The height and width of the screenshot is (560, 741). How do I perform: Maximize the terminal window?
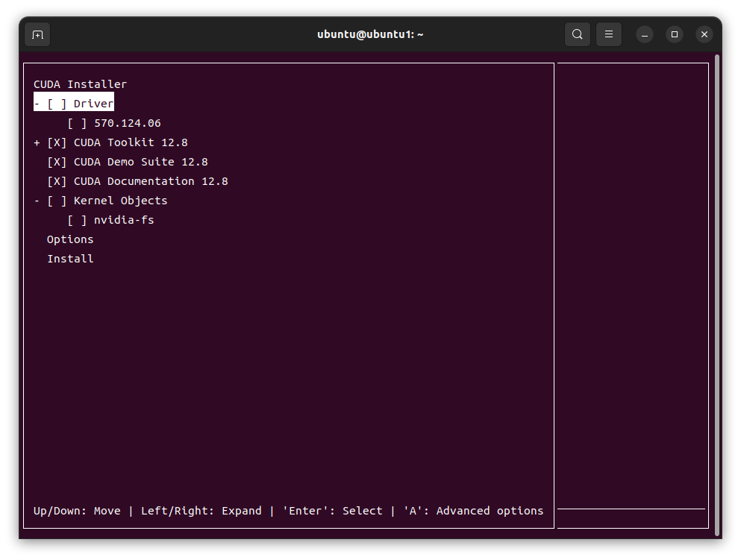click(x=675, y=34)
